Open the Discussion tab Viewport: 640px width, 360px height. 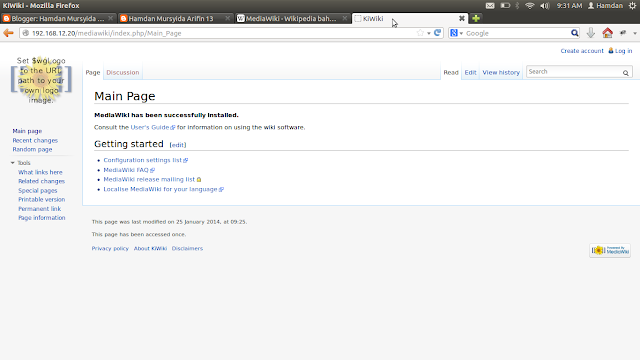(123, 72)
